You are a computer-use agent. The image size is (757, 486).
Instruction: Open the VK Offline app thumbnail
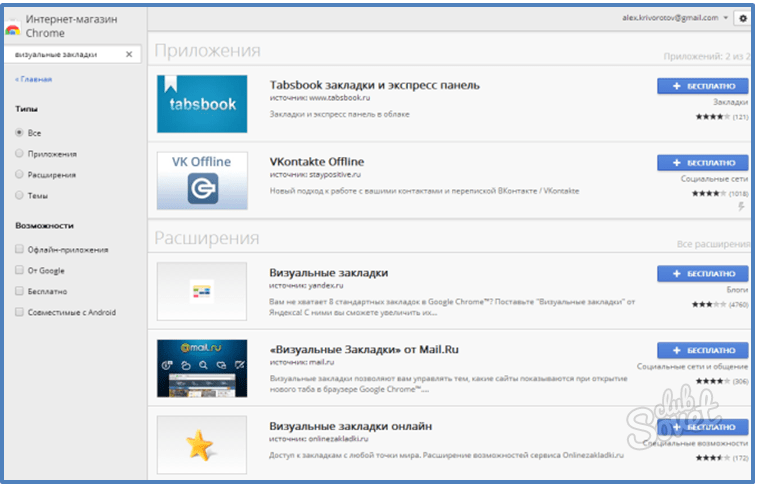point(202,181)
